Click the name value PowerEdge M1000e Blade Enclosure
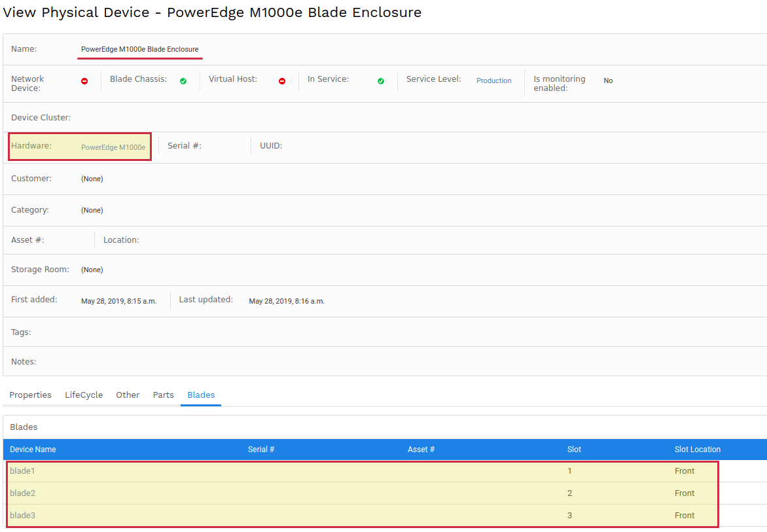 pyautogui.click(x=140, y=49)
